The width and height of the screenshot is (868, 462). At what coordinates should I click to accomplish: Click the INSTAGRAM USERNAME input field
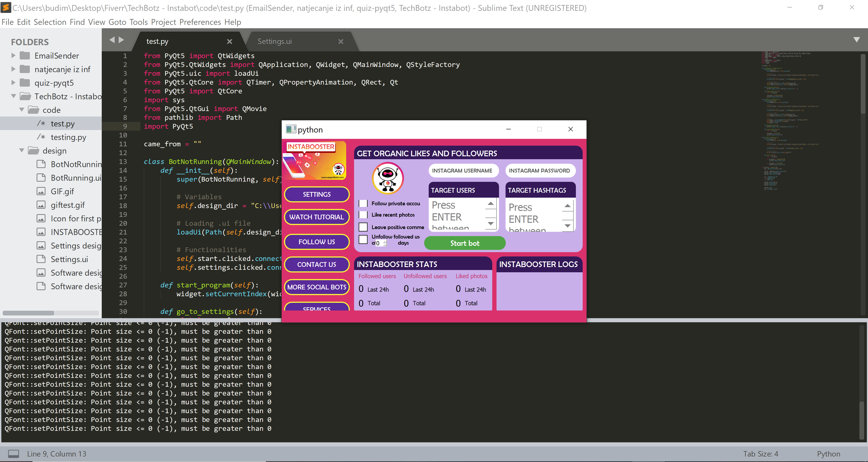coord(463,171)
